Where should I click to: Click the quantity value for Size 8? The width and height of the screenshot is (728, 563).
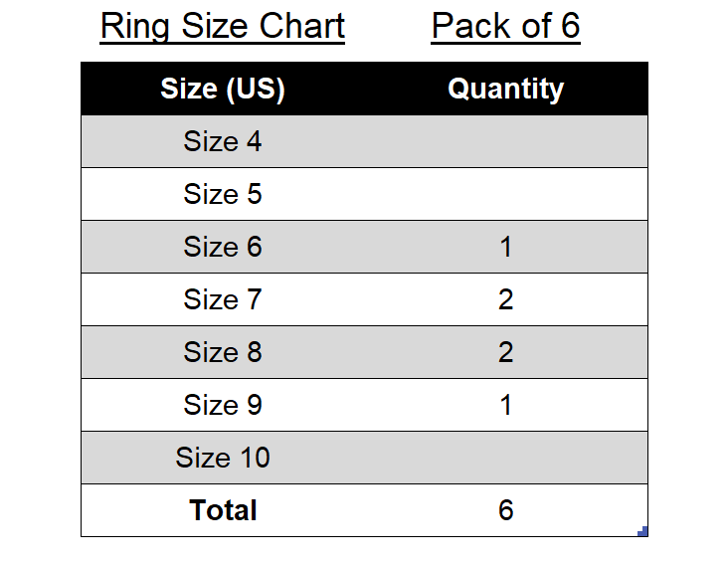[x=505, y=352]
